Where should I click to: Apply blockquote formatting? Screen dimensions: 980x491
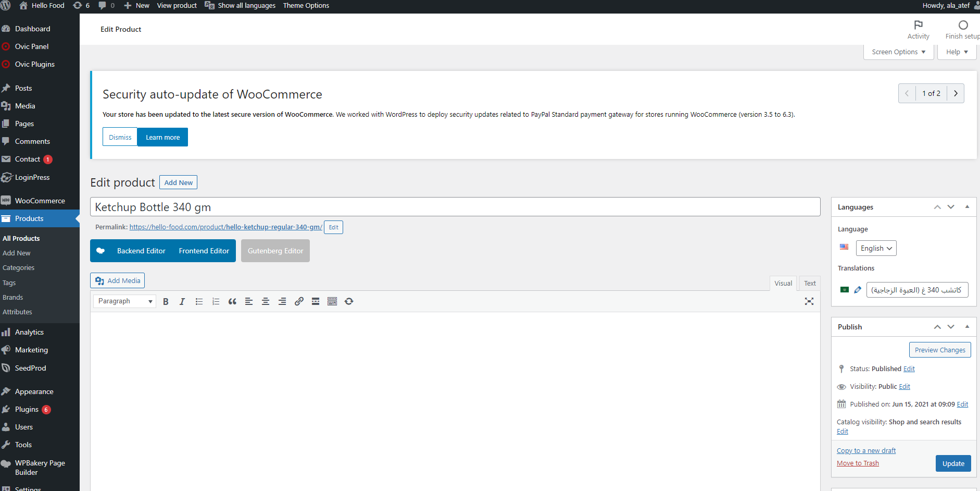[232, 301]
